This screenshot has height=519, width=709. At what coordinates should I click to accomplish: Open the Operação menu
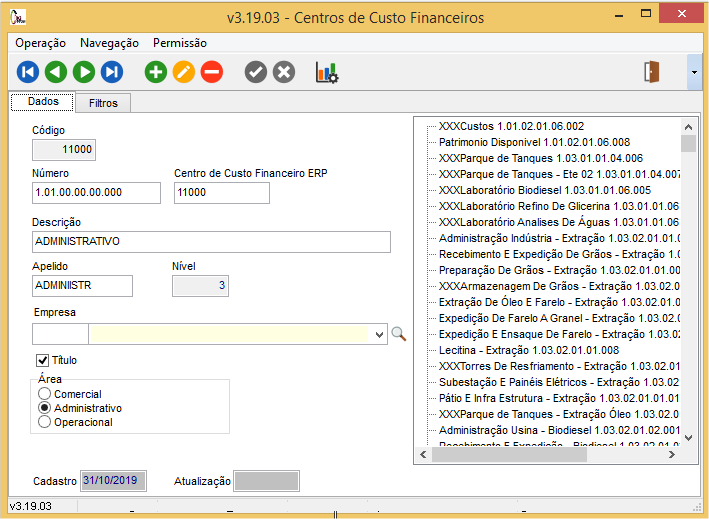40,43
